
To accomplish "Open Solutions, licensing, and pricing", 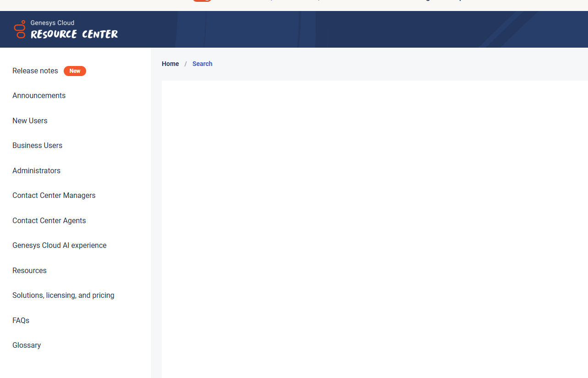I will 63,296.
